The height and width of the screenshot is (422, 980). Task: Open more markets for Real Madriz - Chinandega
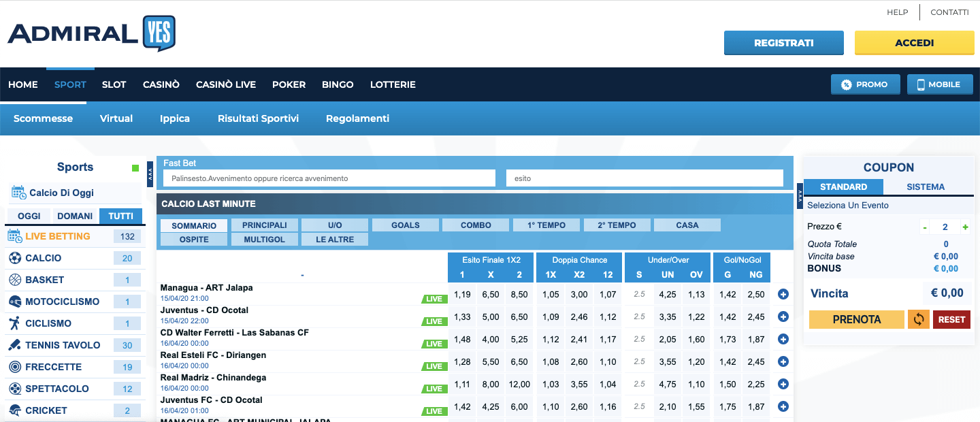(x=783, y=384)
